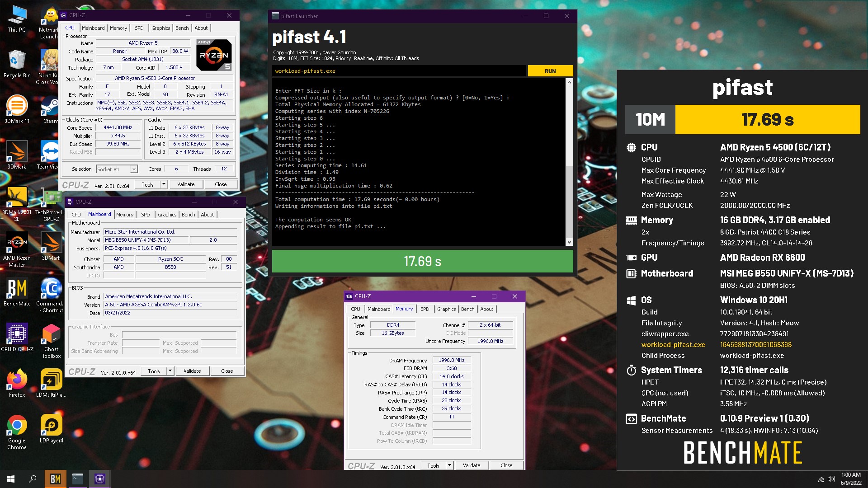Click the MEG B550 UNIFY-X model field
Screen dimensions: 868x488
point(146,240)
